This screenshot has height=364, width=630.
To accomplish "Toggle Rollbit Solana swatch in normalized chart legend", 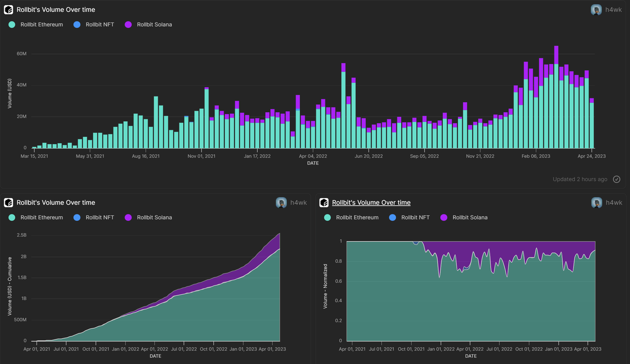I will point(444,217).
